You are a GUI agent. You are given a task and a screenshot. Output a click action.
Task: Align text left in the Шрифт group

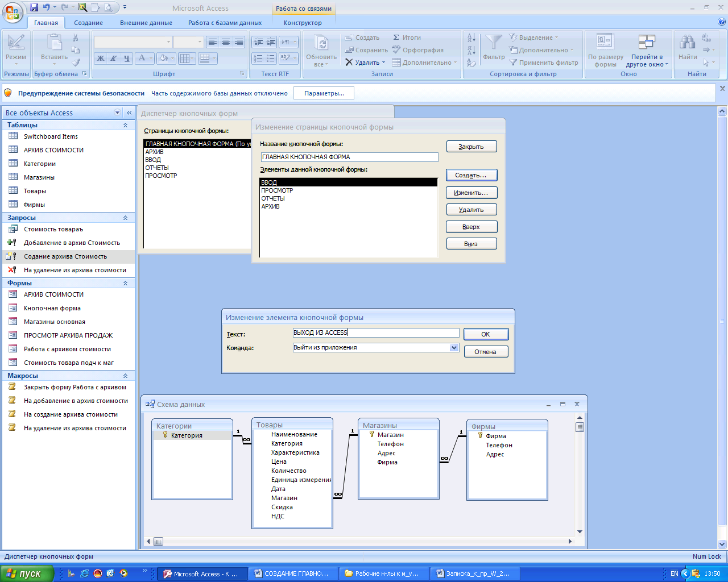pyautogui.click(x=212, y=42)
